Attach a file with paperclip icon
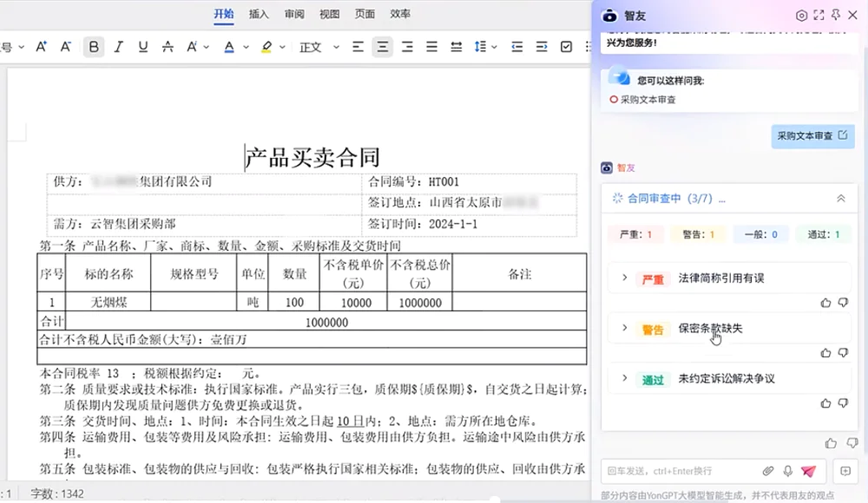The height and width of the screenshot is (503, 868). pos(768,471)
